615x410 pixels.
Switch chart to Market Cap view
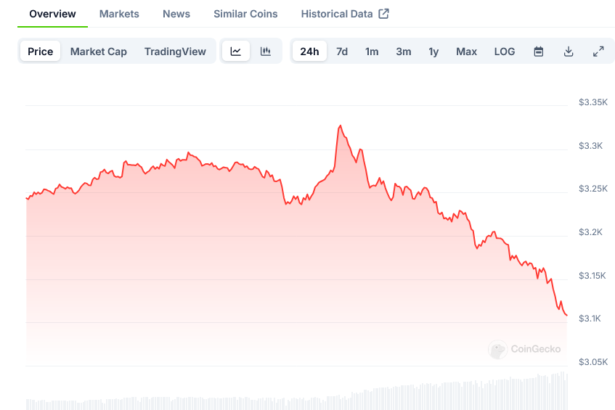tap(98, 51)
